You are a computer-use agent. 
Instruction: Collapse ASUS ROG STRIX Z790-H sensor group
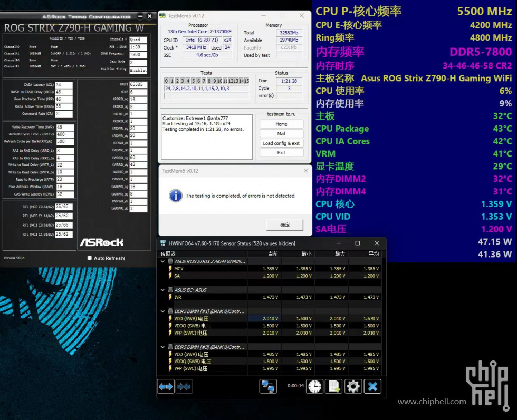[x=162, y=261]
